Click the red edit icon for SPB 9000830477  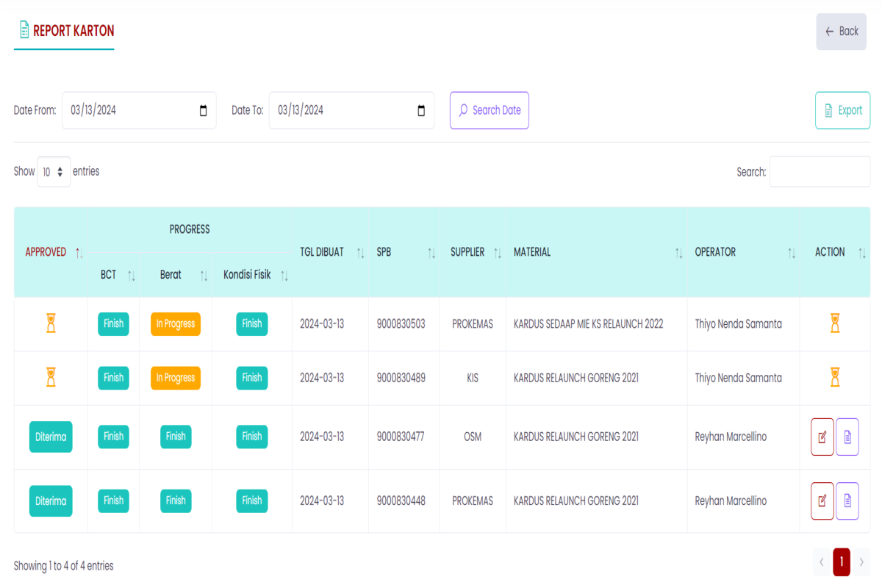tap(822, 437)
